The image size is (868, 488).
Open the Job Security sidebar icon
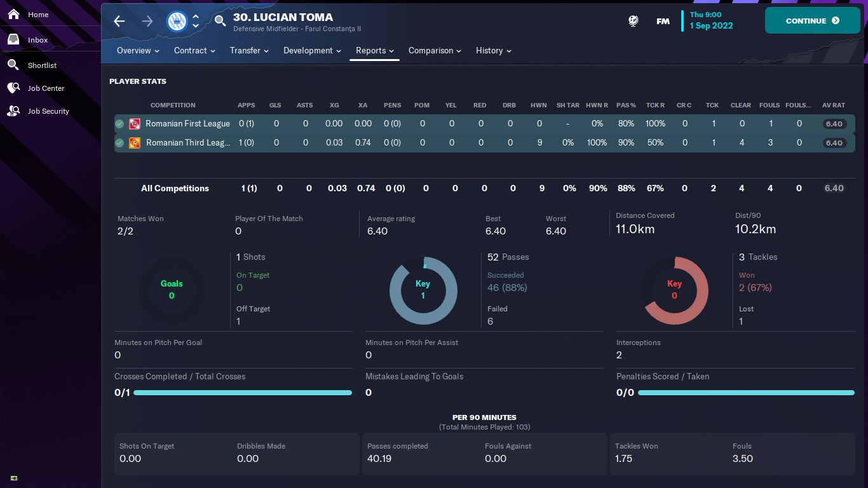coord(13,111)
